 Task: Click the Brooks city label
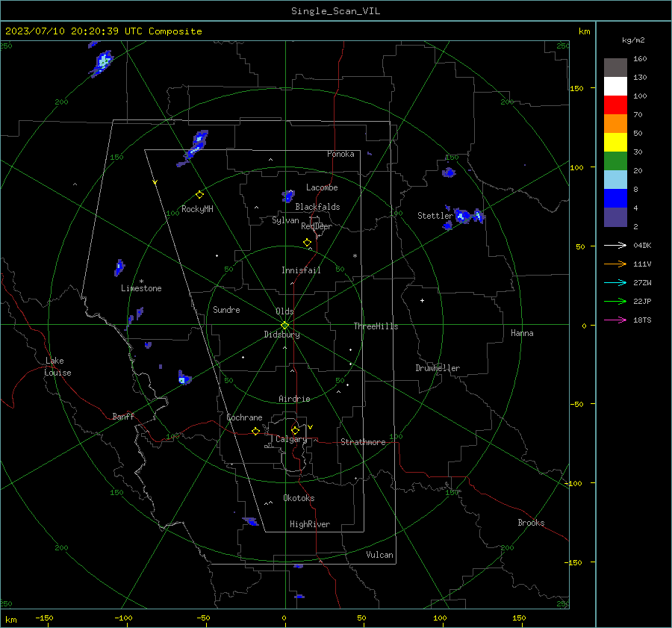coord(531,523)
